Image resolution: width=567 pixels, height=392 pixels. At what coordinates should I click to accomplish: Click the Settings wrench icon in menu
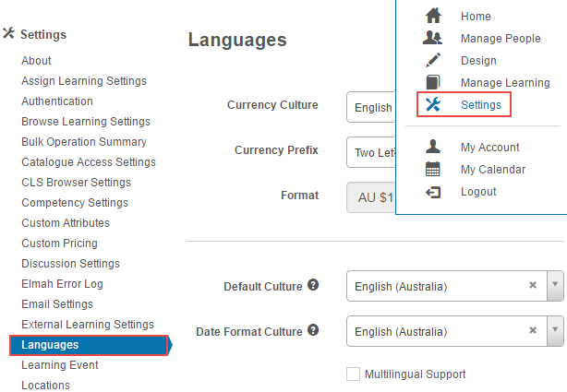(432, 105)
